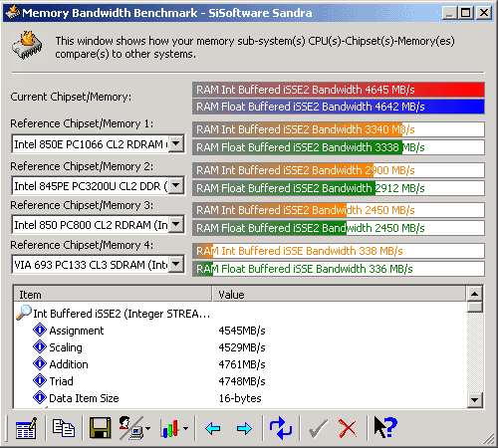
Task: Click the Options table icon in toolbar
Action: [26, 428]
